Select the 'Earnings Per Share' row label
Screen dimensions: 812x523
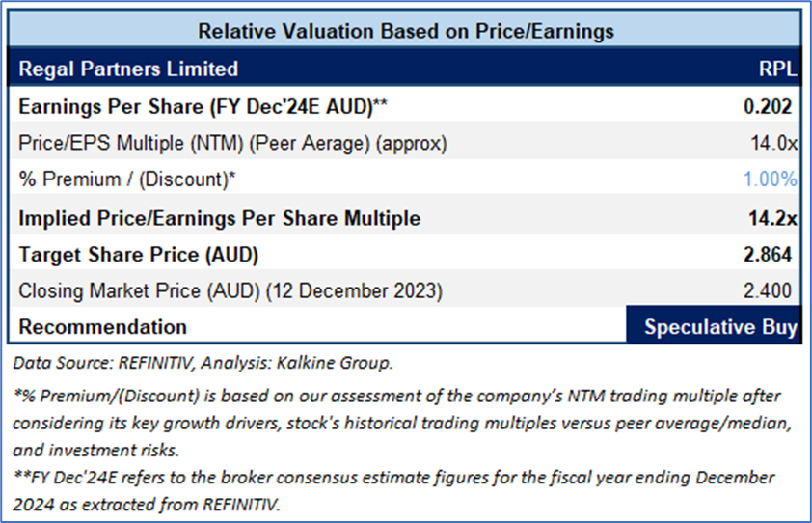coord(203,106)
